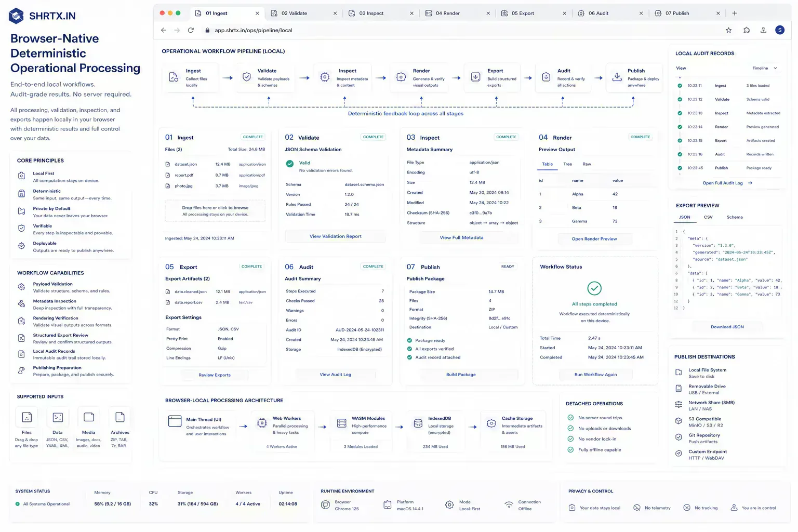
Task: Click the Download JSON button
Action: pyautogui.click(x=727, y=327)
